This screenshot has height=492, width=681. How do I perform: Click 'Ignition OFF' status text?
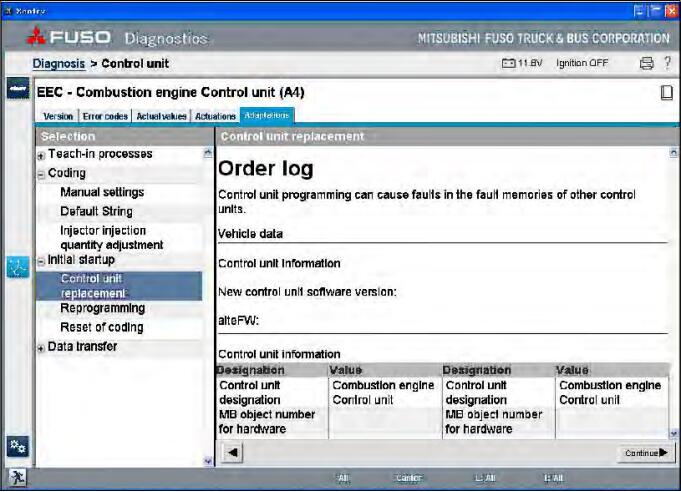582,63
